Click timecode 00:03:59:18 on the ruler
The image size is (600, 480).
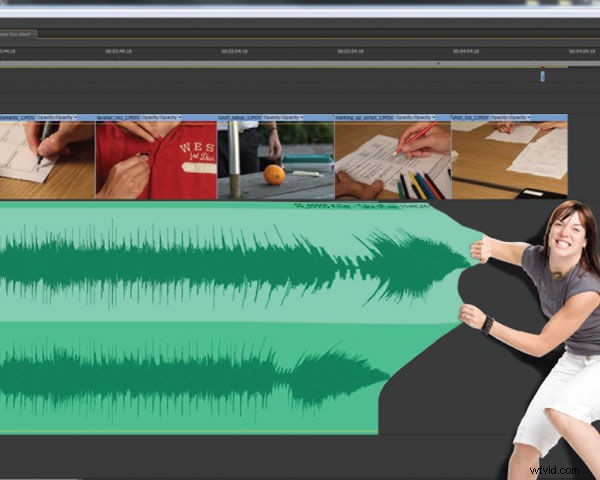coord(351,51)
